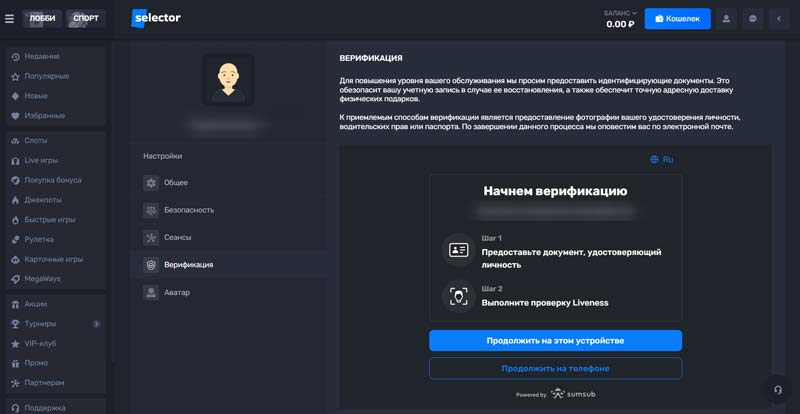This screenshot has width=800, height=414.
Task: Open the Ru language selector
Action: (x=662, y=159)
